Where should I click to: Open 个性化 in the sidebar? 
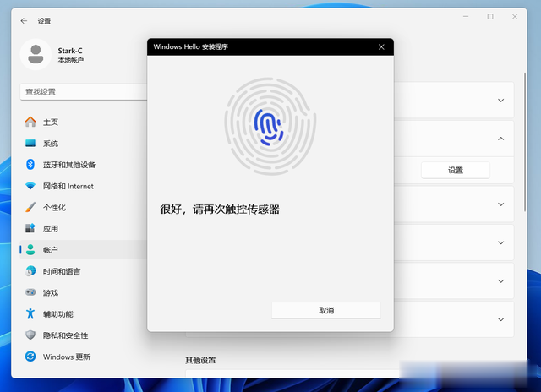pos(84,208)
